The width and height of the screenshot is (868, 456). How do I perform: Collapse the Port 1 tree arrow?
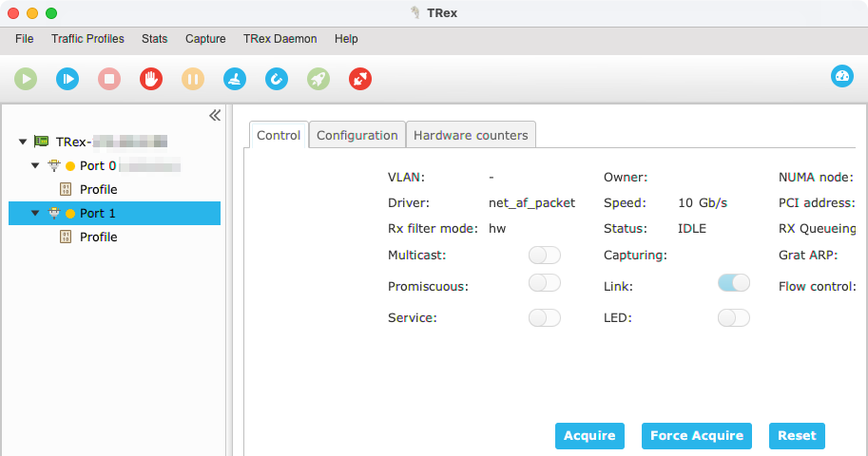click(35, 213)
